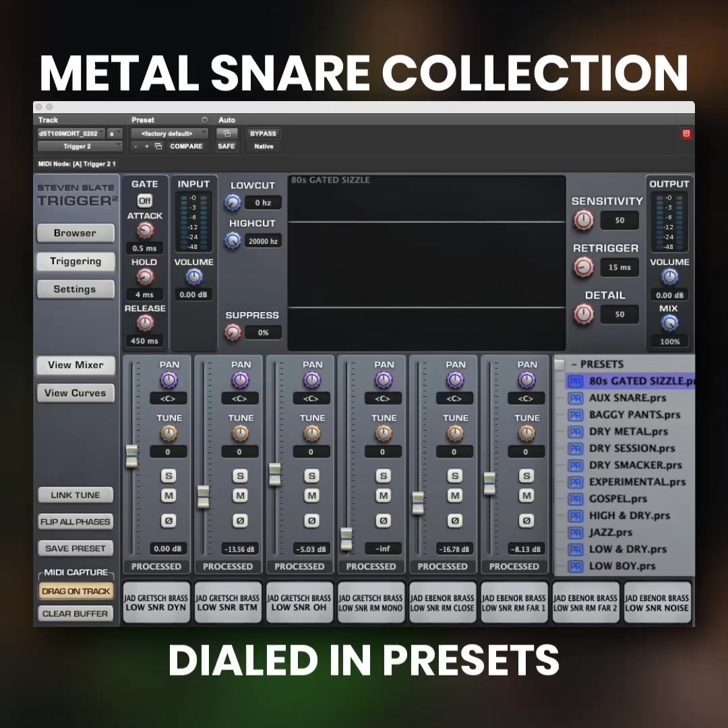Click the Output Volume knob
Viewport: 728px width, 728px height.
(x=669, y=277)
